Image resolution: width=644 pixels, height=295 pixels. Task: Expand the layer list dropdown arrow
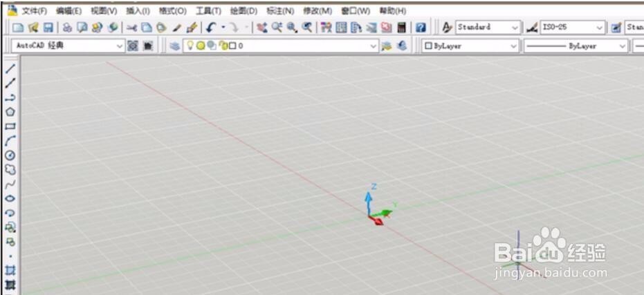tap(374, 46)
